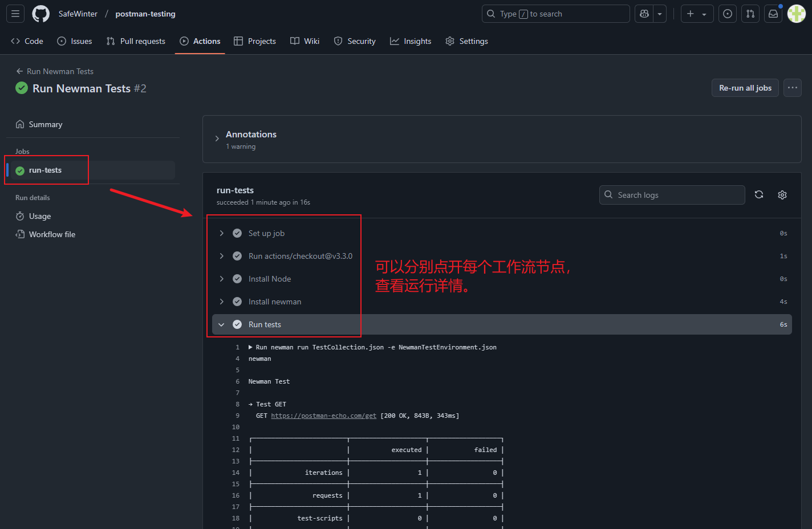Open the Copilot icon button
The height and width of the screenshot is (529, 812).
click(644, 14)
